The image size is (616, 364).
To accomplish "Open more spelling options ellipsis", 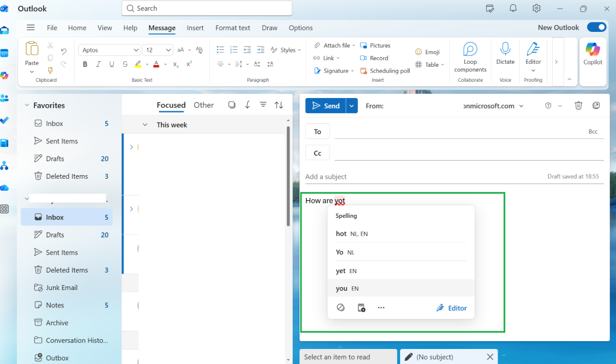I will [x=381, y=307].
